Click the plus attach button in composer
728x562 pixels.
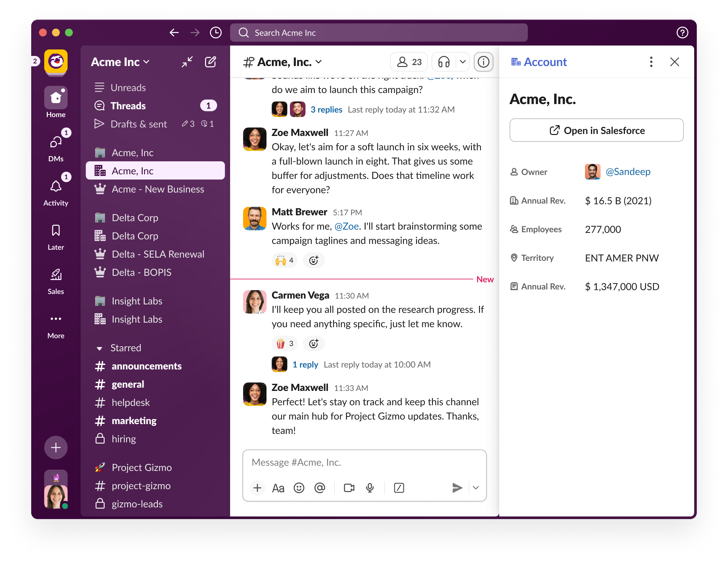[x=257, y=488]
